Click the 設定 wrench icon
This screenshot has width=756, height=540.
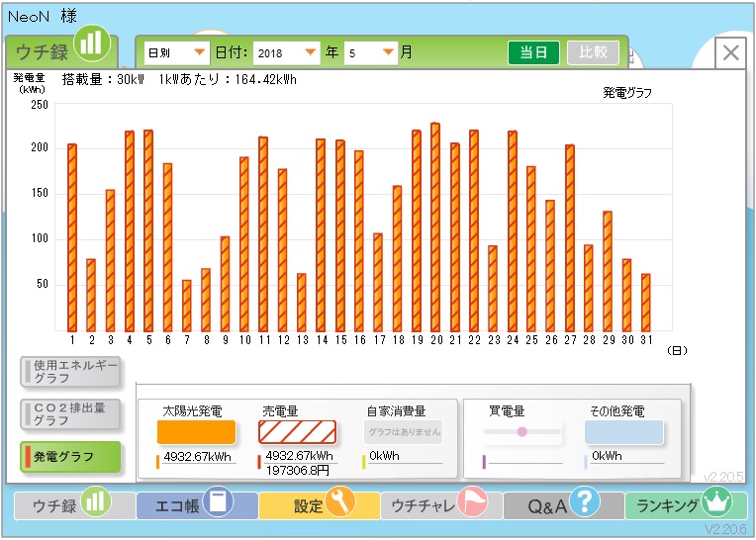click(x=340, y=501)
